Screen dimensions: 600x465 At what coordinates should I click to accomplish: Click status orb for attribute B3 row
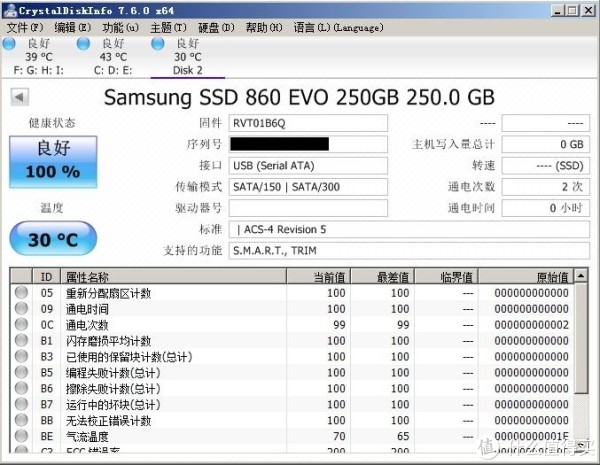click(21, 356)
